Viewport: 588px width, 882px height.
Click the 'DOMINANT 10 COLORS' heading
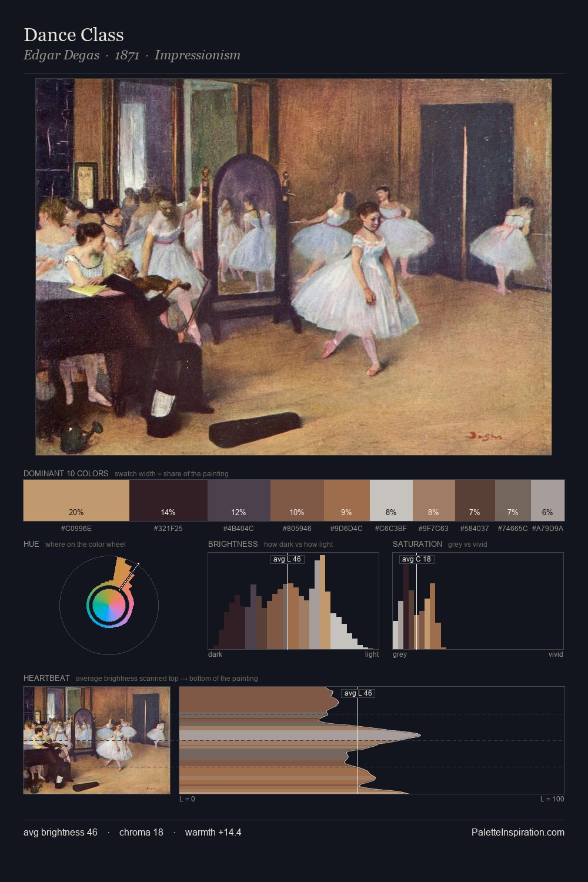point(66,473)
